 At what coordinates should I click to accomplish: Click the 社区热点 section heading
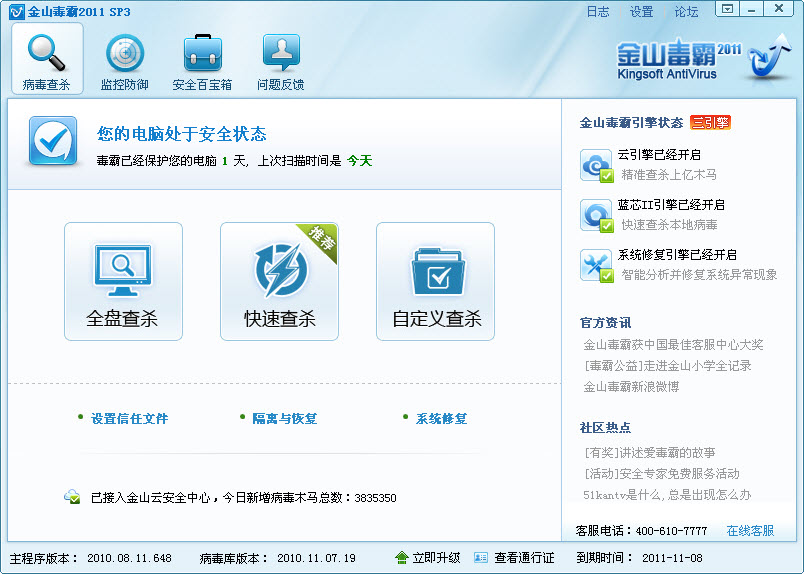(x=605, y=427)
